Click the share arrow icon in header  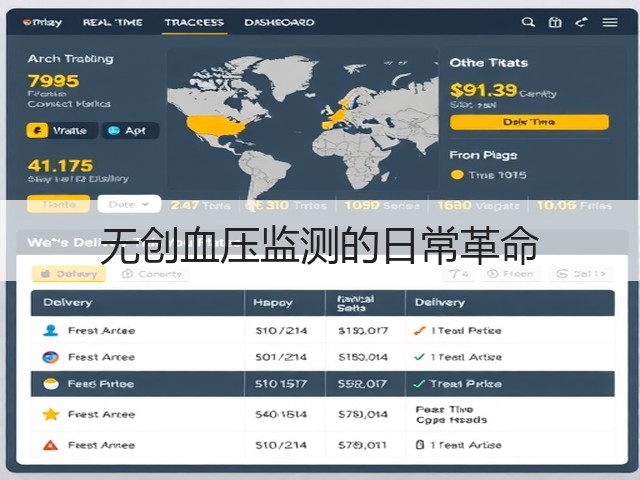581,22
